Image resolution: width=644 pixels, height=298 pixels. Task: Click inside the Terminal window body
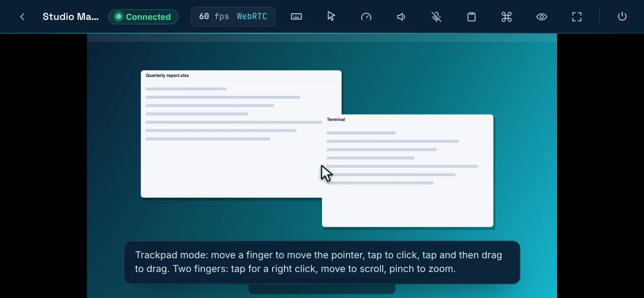(x=407, y=176)
